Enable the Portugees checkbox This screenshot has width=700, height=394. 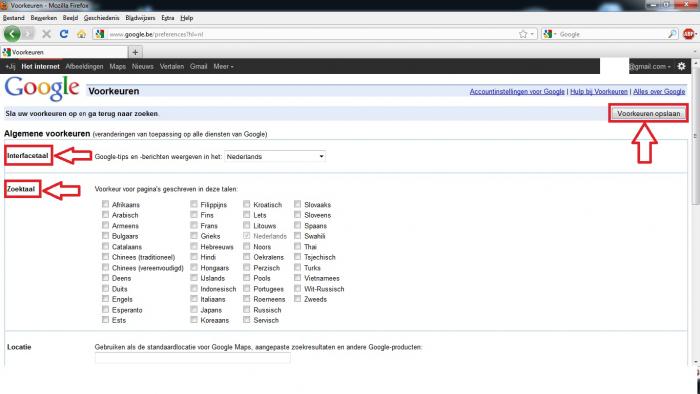click(x=247, y=288)
